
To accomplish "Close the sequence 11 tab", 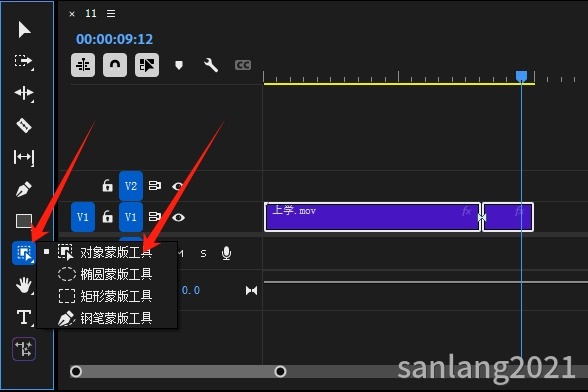I will pos(72,14).
